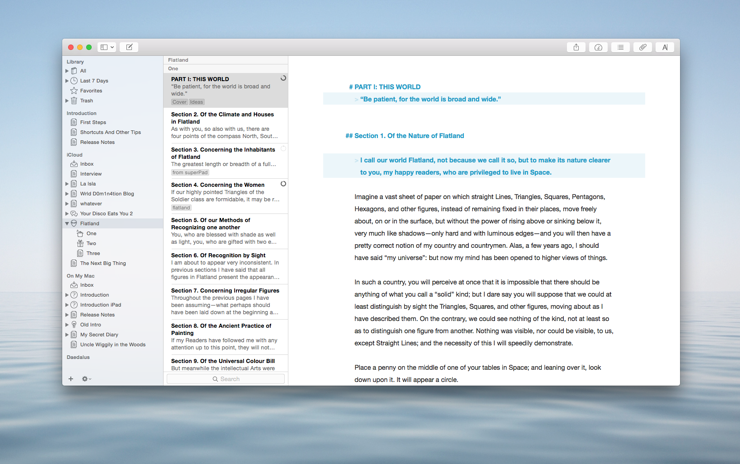Toggle progress circle on Part I sheet

(x=283, y=78)
